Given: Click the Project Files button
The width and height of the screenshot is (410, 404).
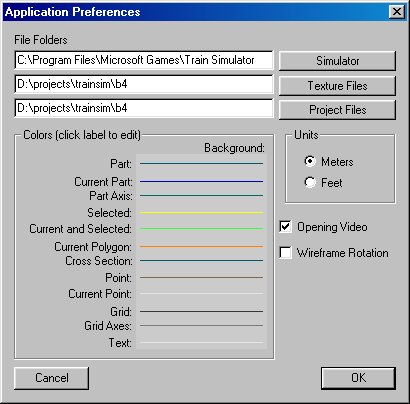Looking at the screenshot, I should click(337, 110).
